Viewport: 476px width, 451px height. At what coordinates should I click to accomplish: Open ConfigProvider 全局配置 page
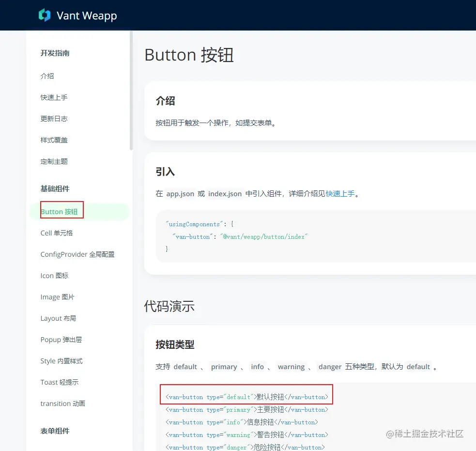pos(77,254)
